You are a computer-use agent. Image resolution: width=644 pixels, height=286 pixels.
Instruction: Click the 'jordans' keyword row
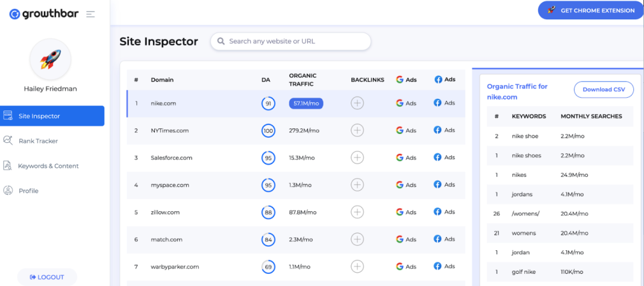point(560,194)
